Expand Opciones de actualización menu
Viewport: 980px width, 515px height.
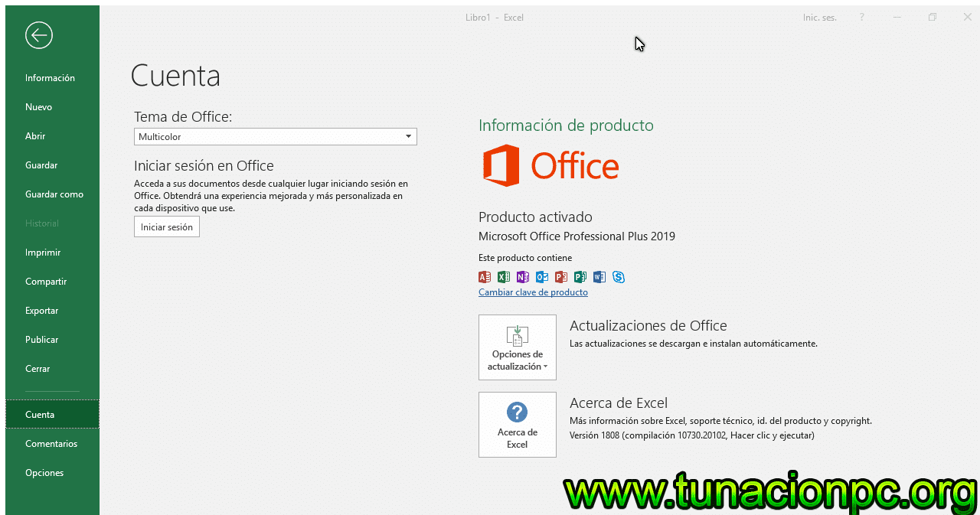click(518, 347)
